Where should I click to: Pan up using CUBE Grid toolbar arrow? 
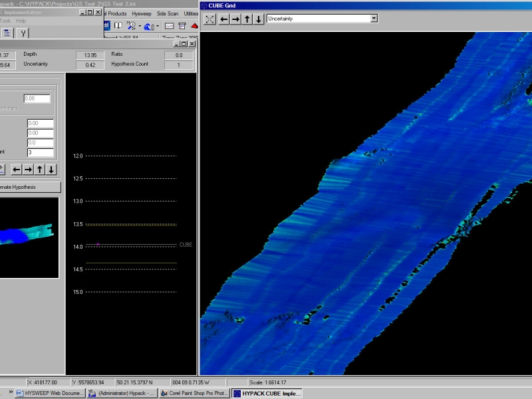pos(247,19)
